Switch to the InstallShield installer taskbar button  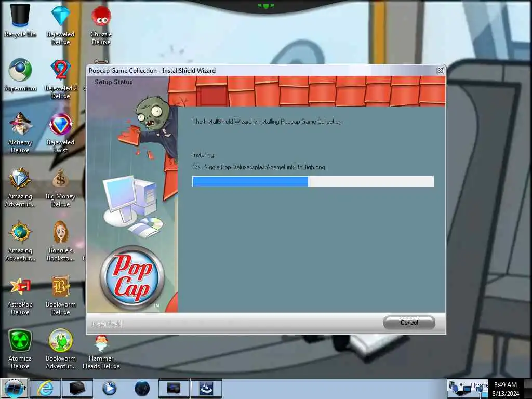click(x=206, y=389)
